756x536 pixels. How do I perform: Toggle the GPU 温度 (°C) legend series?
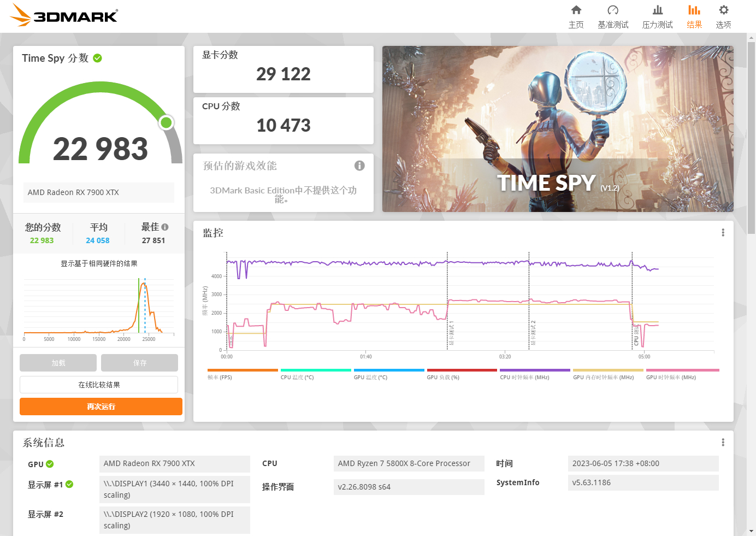(x=389, y=374)
